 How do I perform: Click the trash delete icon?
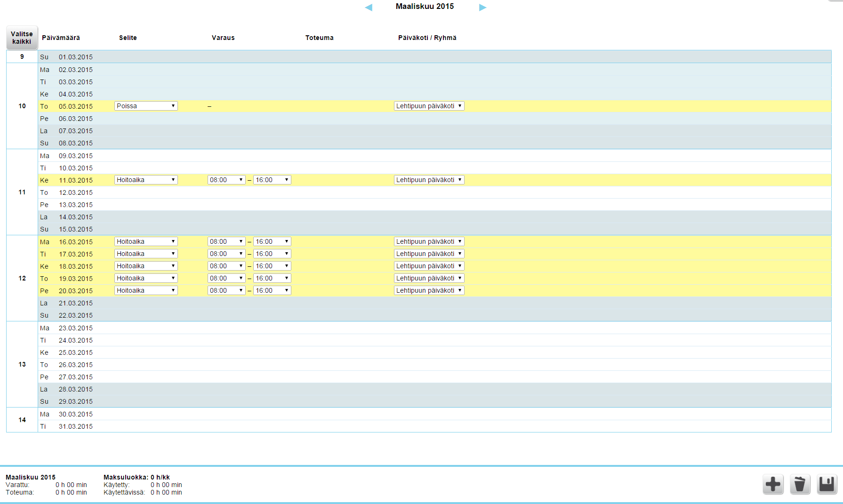[x=800, y=484]
